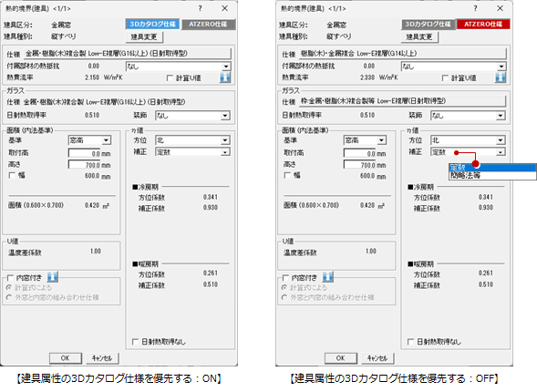Click info icon next to 内窓付き in left dialog
The image size is (537, 392).
(52, 276)
